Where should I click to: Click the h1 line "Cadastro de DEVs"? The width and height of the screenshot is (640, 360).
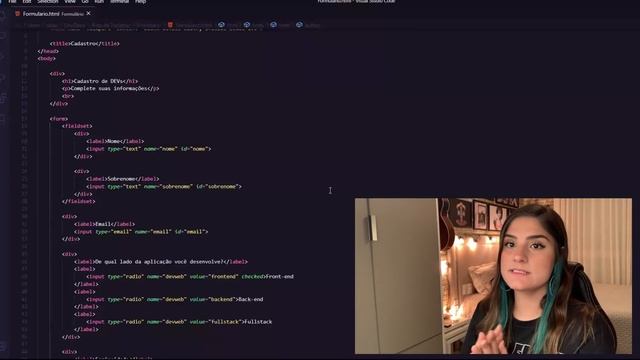[100, 81]
